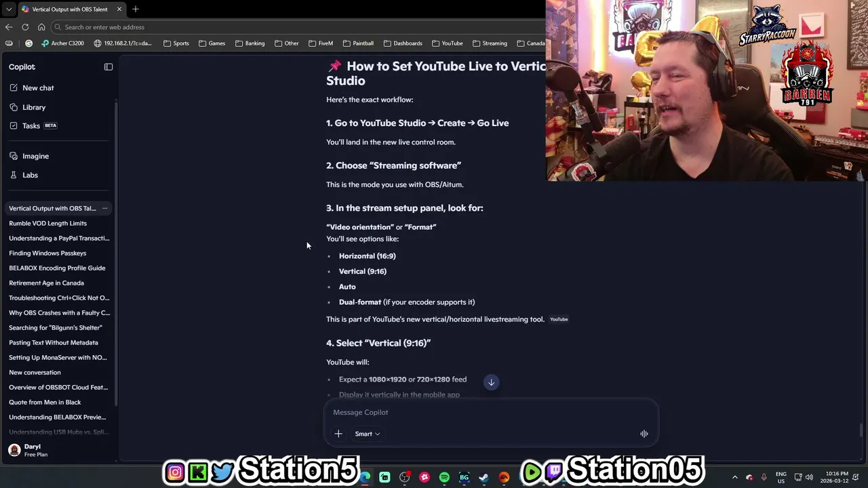Image resolution: width=868 pixels, height=488 pixels.
Task: Open Games bookmark folder
Action: [x=212, y=43]
